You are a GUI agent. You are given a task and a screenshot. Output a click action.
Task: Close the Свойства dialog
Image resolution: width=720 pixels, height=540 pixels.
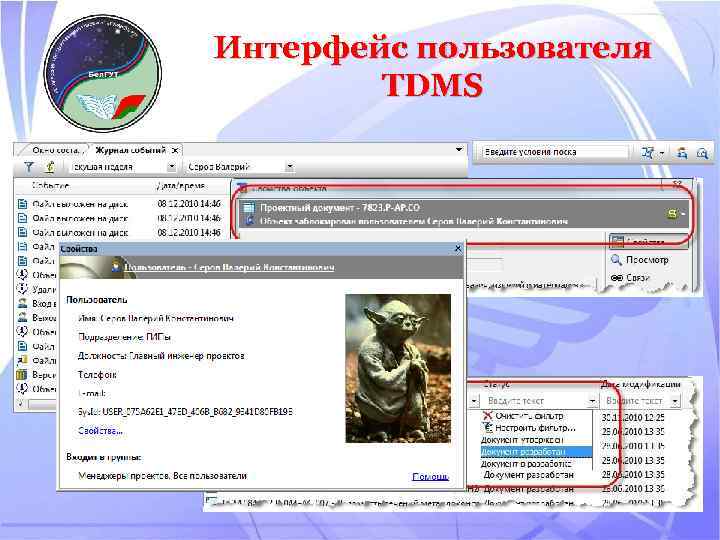(x=457, y=248)
